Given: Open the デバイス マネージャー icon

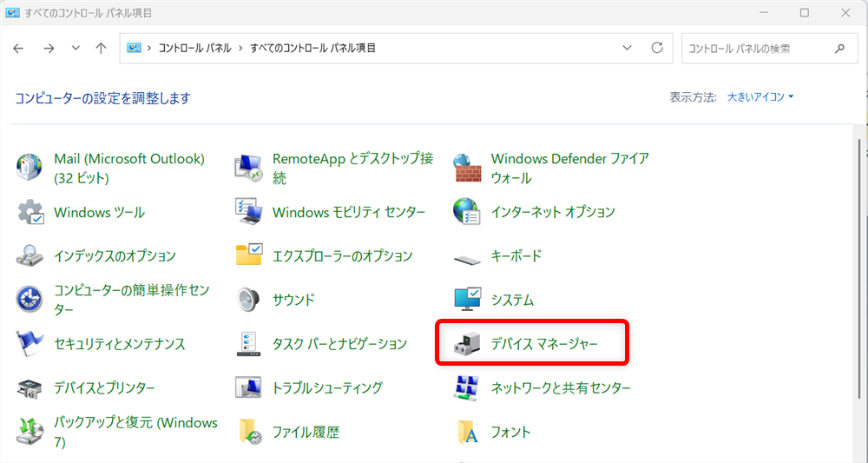Looking at the screenshot, I should pyautogui.click(x=467, y=344).
